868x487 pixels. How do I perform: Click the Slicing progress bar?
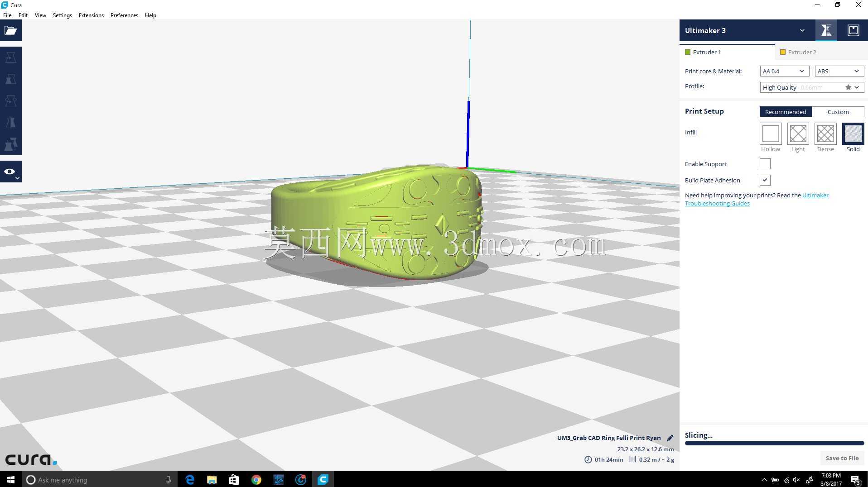(774, 444)
